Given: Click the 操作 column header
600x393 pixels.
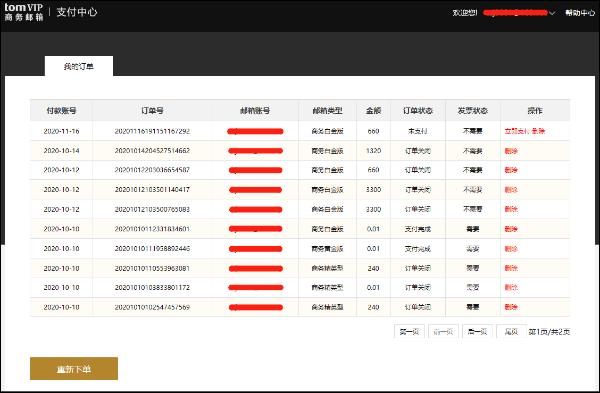Looking at the screenshot, I should click(x=535, y=111).
